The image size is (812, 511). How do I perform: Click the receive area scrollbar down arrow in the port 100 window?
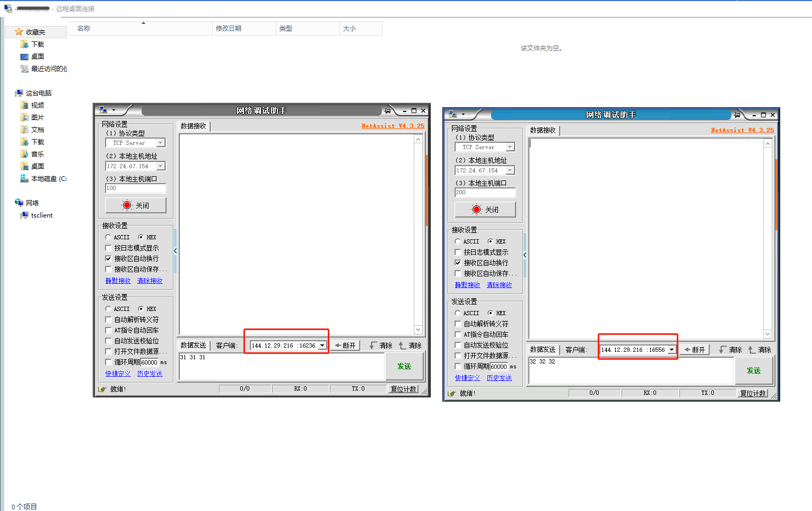(x=418, y=330)
